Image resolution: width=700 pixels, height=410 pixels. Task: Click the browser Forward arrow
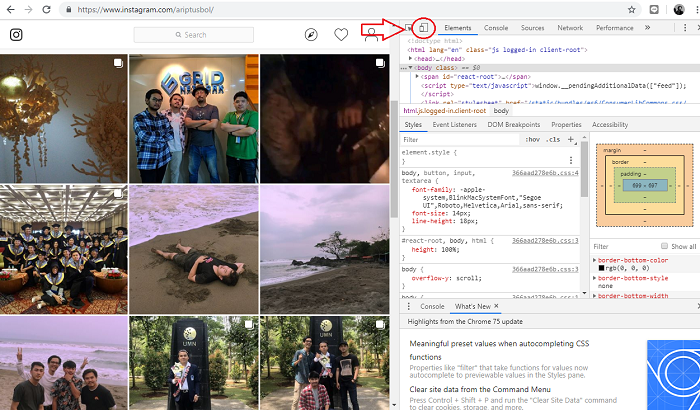(29, 9)
